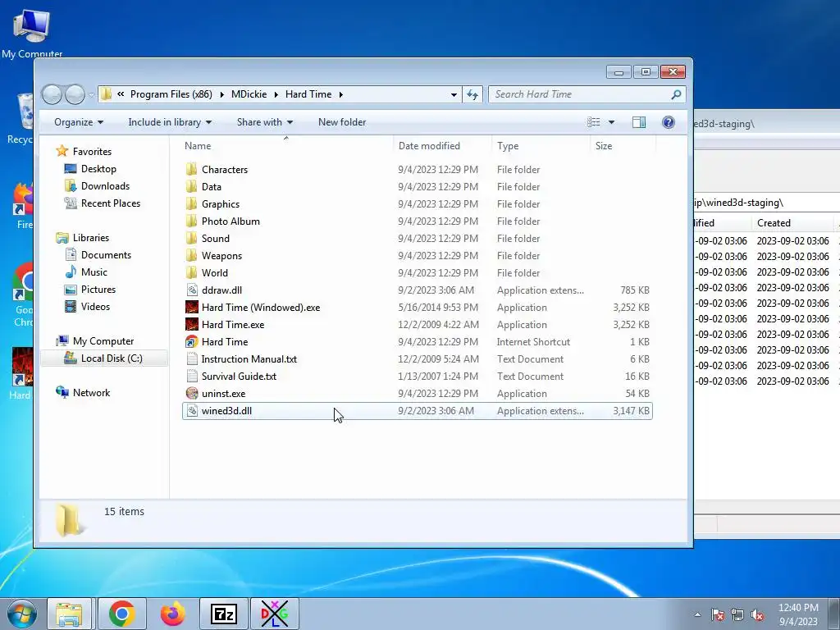Click New folder button
Screen dimensions: 840x630
pos(342,122)
